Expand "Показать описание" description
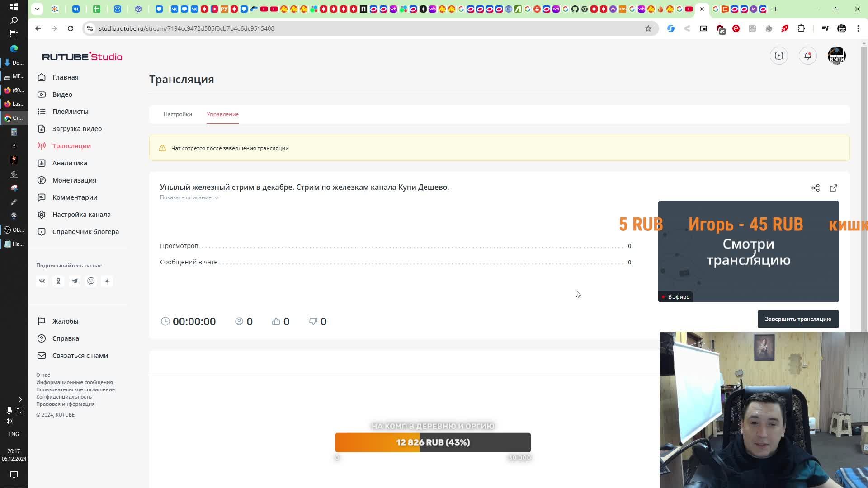This screenshot has height=488, width=868. coord(189,197)
